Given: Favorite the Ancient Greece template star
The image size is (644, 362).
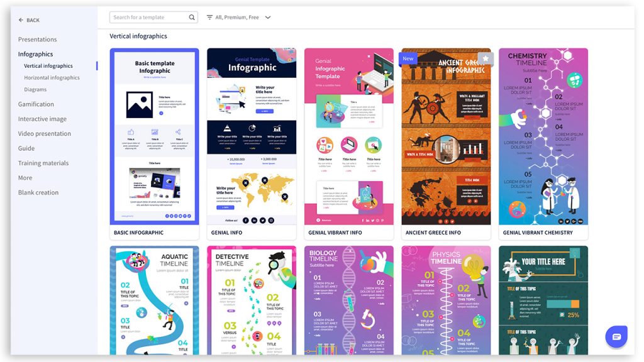Looking at the screenshot, I should pos(486,58).
